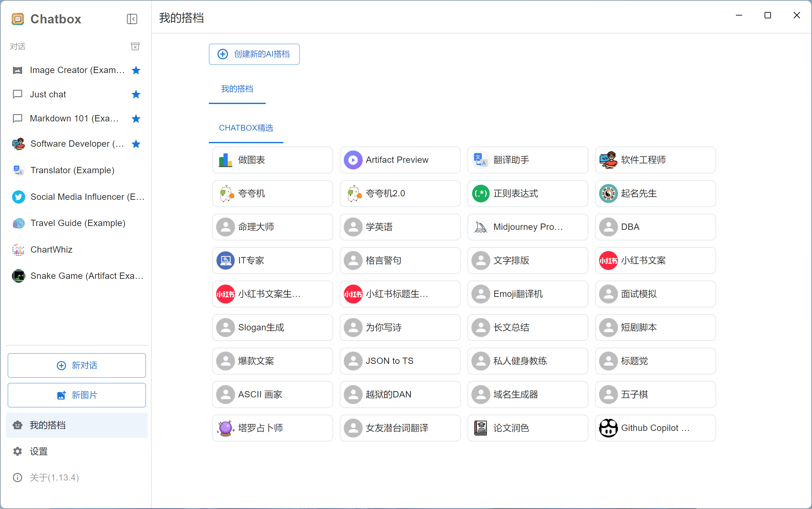The image size is (812, 509).
Task: Pick the 塔罗占卜师 tarot copilot
Action: coord(272,428)
